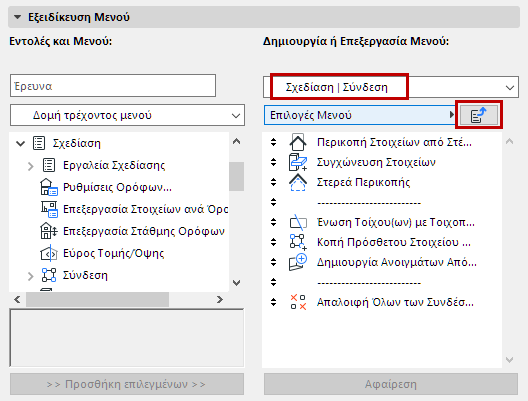Click the Εύρος Τομής/Όψης icon
This screenshot has height=401, width=528.
click(x=49, y=253)
